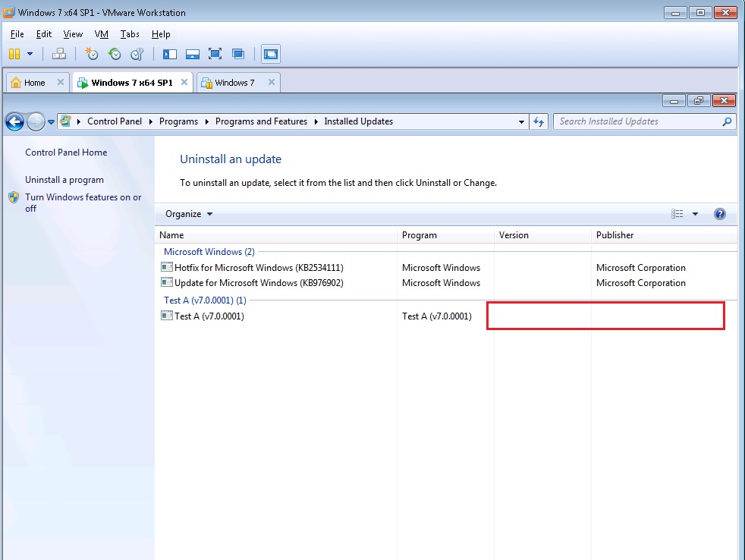745x560 pixels.
Task: Click Programs in the breadcrumb path
Action: click(x=178, y=121)
